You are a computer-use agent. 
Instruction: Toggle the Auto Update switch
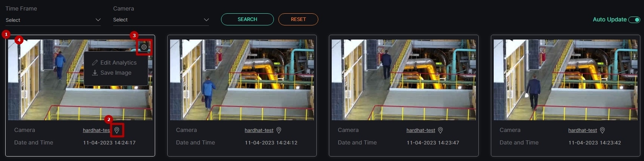pyautogui.click(x=634, y=19)
